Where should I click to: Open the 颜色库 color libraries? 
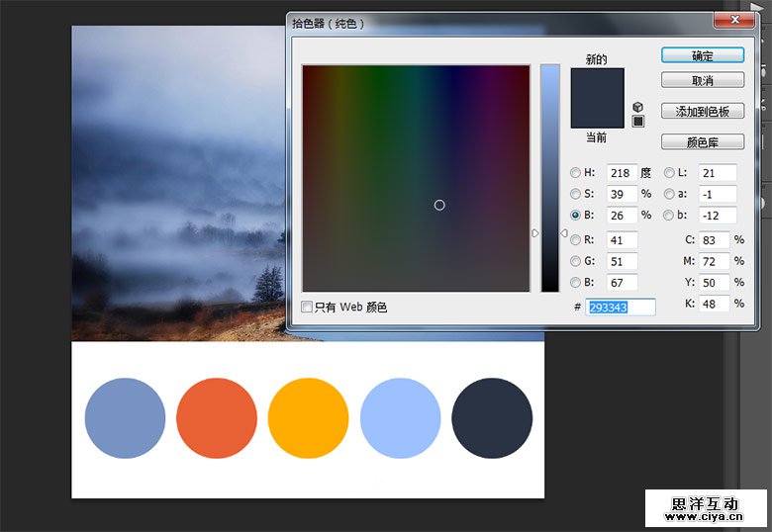point(702,142)
